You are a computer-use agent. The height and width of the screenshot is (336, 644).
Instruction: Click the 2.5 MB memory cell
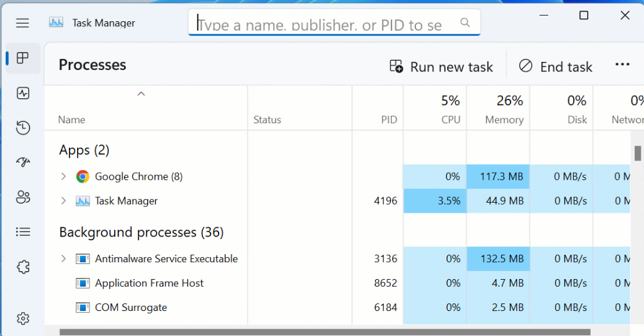[498, 307]
